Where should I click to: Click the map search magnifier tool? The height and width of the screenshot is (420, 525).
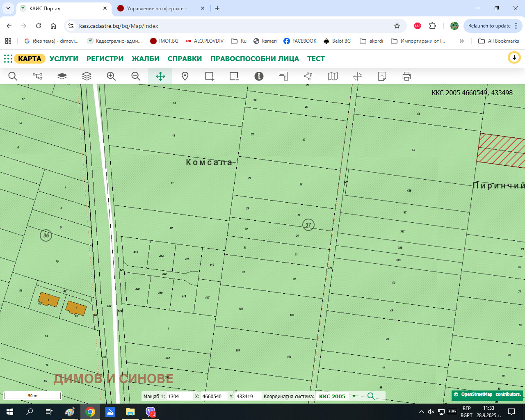tap(13, 76)
